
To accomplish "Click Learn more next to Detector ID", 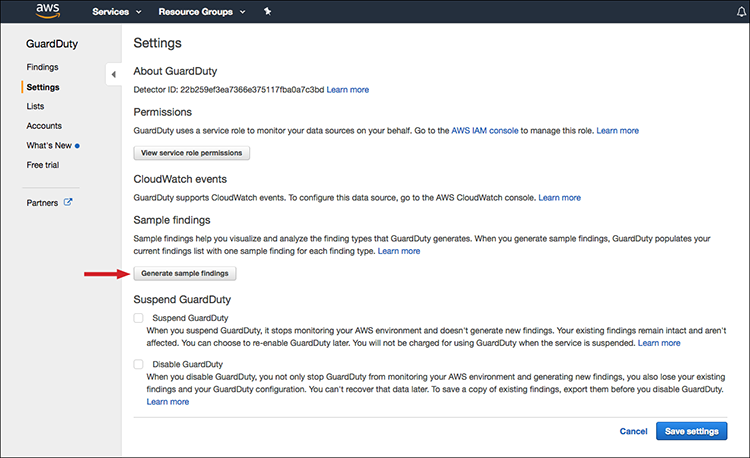I will coord(348,89).
